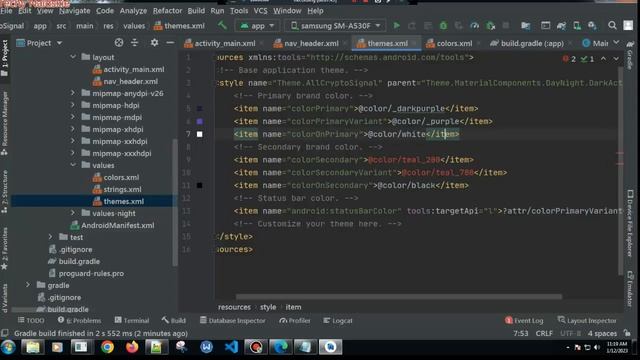Open Google Chrome from the taskbar
Screen dimensions: 640x360
107,347
